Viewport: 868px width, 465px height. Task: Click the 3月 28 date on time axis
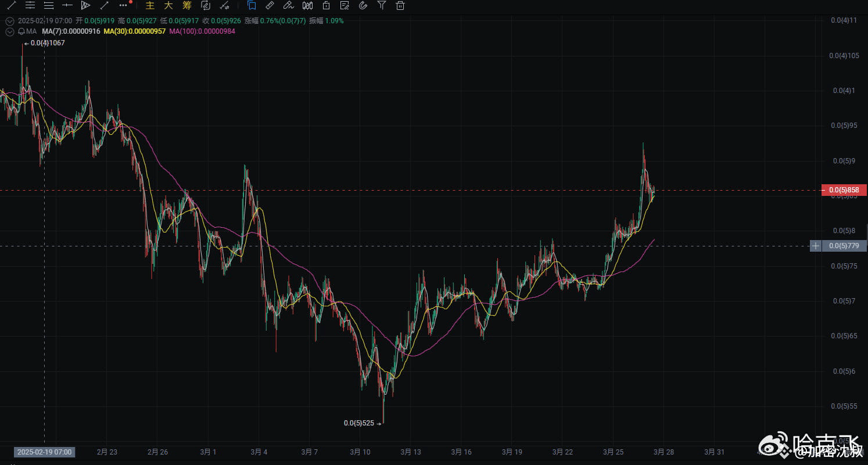coord(663,452)
